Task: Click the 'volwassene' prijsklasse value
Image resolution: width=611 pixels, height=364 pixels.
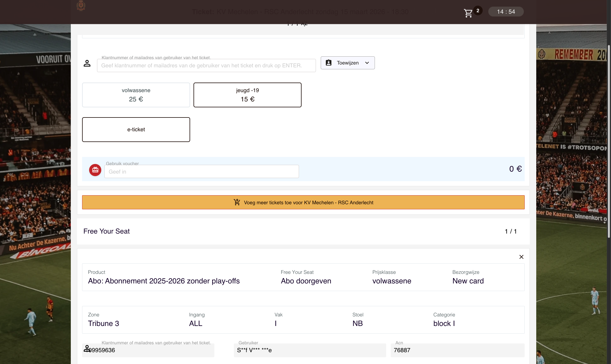Action: [x=392, y=281]
